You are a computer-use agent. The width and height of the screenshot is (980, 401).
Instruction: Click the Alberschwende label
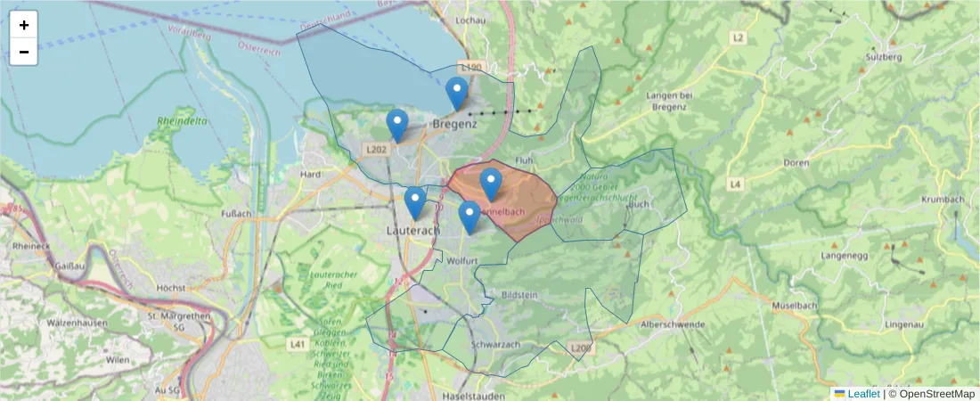pyautogui.click(x=673, y=324)
